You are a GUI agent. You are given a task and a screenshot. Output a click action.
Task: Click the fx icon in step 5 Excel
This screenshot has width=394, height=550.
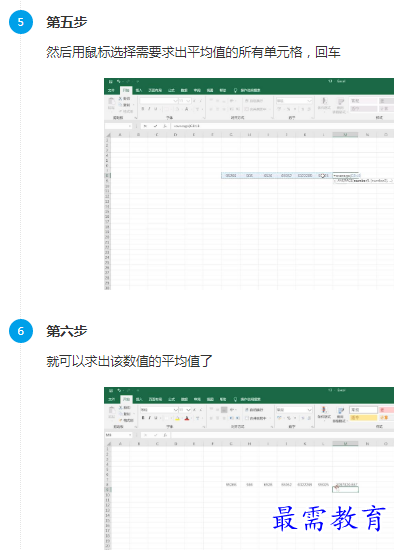pos(165,126)
